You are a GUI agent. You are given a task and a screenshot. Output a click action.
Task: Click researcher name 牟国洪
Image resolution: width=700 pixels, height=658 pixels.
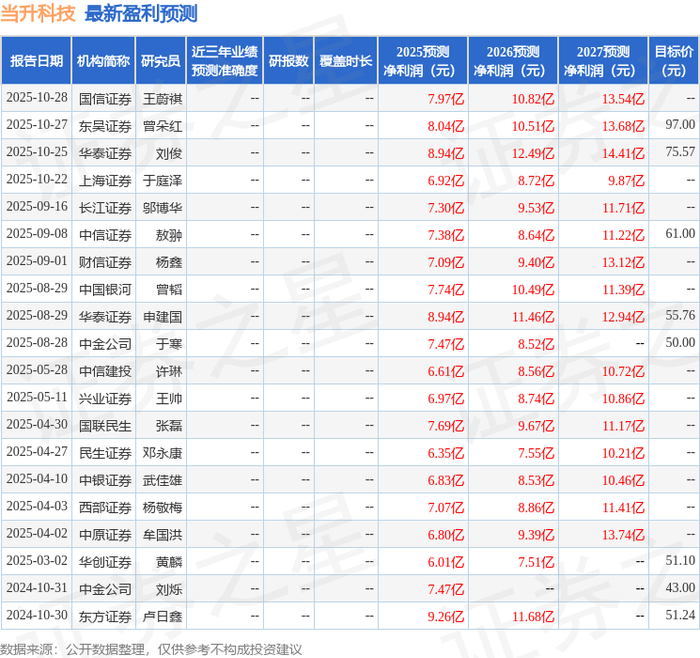click(x=162, y=534)
